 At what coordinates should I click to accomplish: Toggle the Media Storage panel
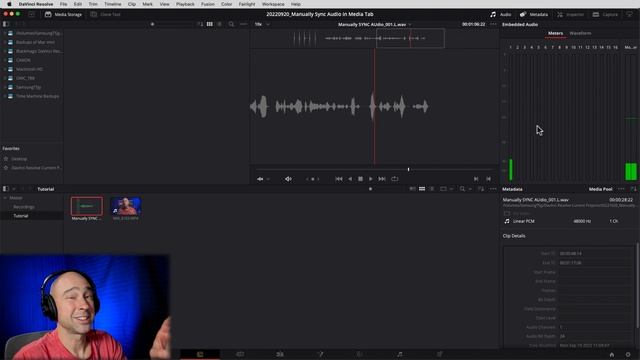pyautogui.click(x=63, y=14)
